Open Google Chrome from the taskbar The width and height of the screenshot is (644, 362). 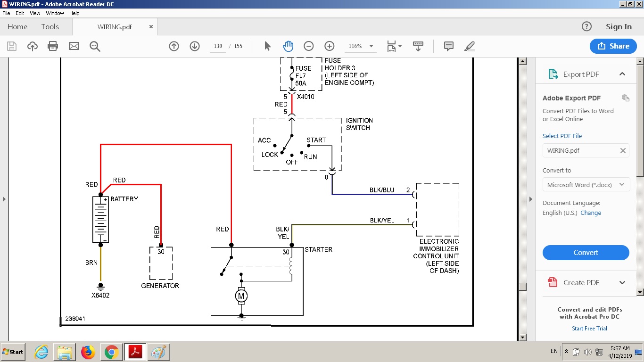111,352
